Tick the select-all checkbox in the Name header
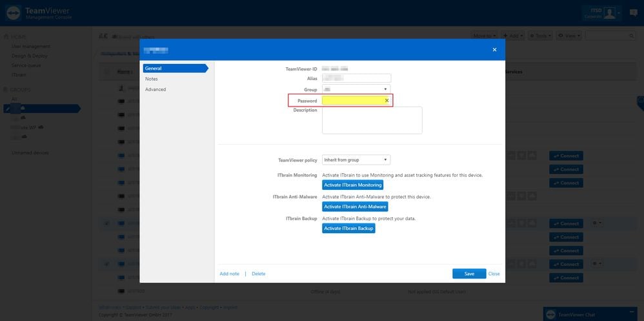The height and width of the screenshot is (321, 644). click(x=106, y=72)
